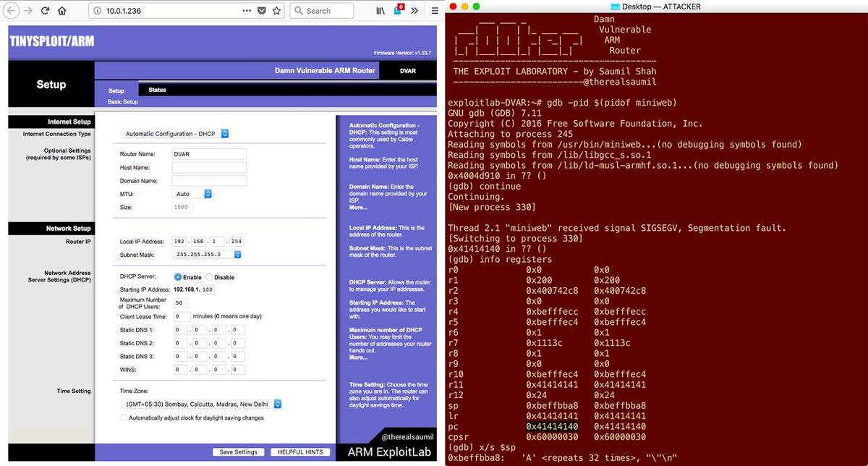Click Maximum Number of DHCP Users field
This screenshot has height=466, width=868.
coord(180,303)
